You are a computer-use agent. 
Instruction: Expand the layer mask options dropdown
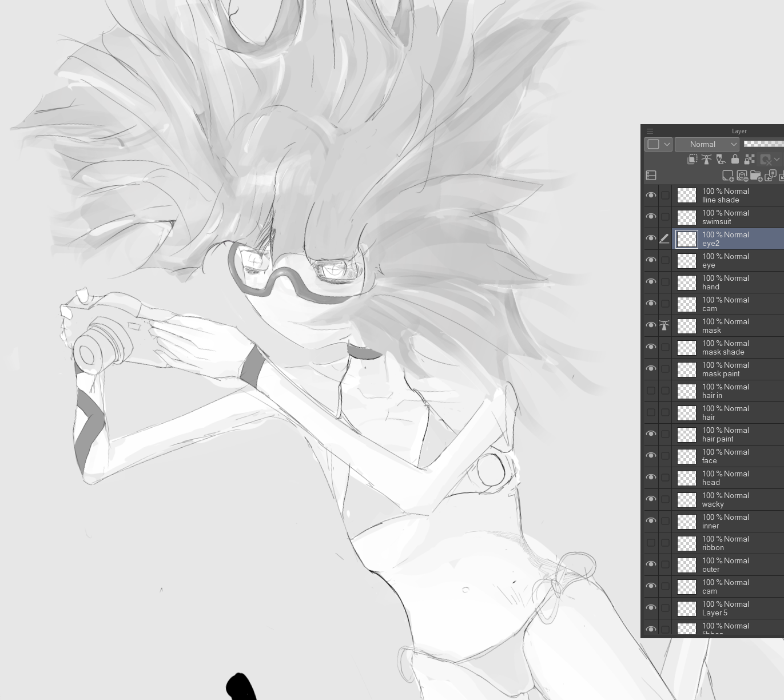point(777,160)
